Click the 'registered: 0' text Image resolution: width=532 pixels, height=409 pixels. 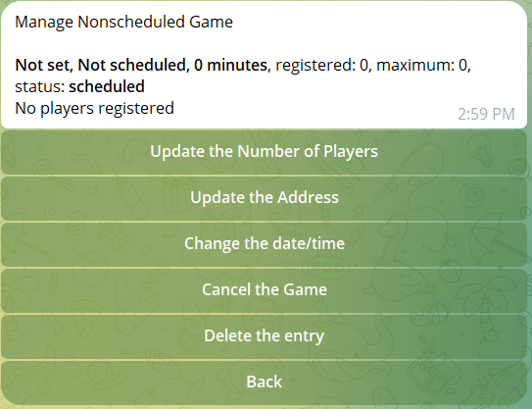[x=322, y=65]
